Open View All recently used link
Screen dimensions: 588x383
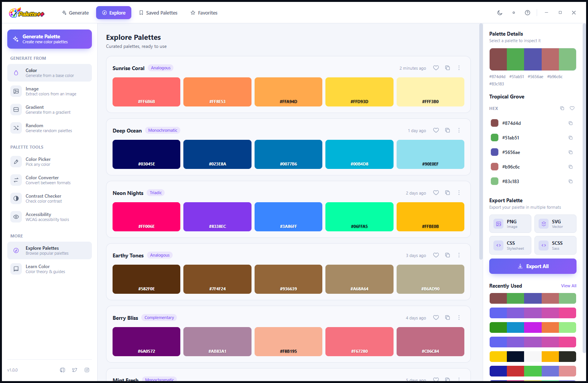point(569,286)
